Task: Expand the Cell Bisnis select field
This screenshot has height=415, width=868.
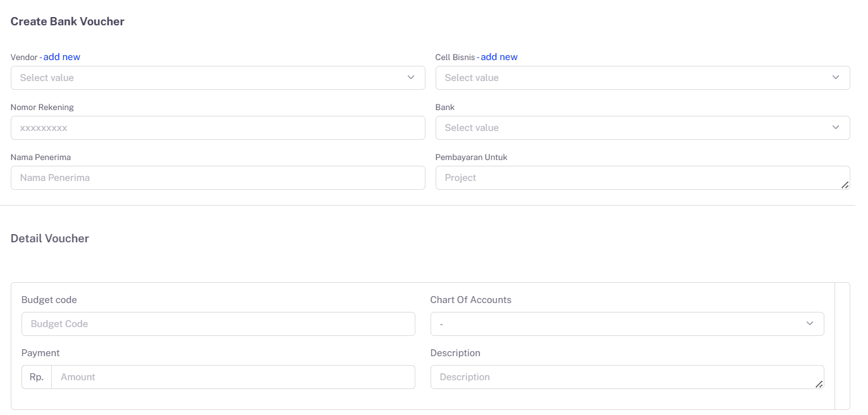Action: (x=632, y=78)
